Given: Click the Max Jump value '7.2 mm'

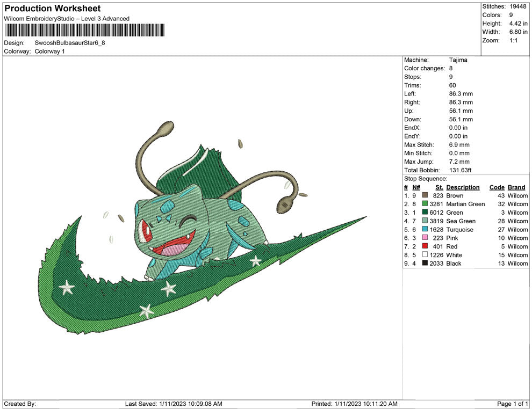Looking at the screenshot, I should point(459,162).
